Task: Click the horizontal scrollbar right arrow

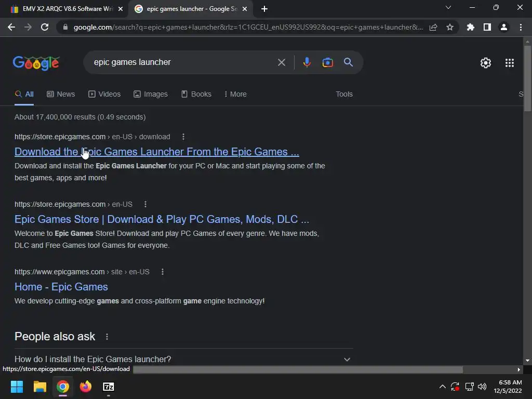Action: click(519, 369)
